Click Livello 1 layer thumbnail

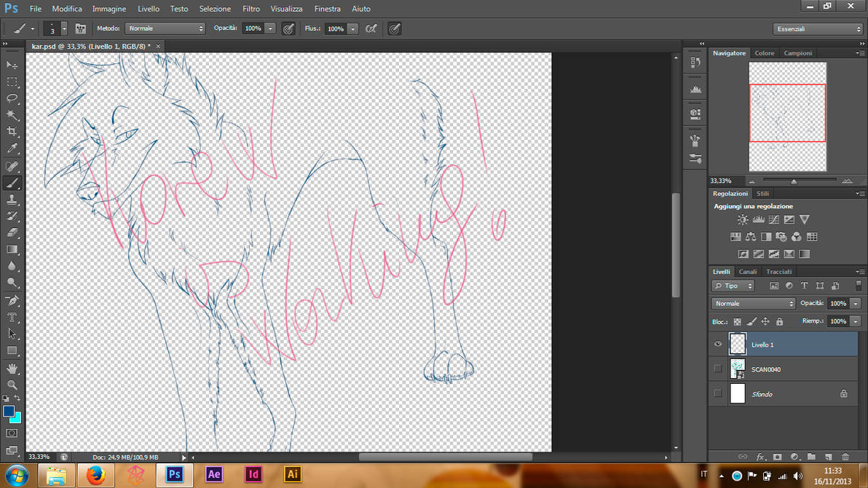[738, 344]
